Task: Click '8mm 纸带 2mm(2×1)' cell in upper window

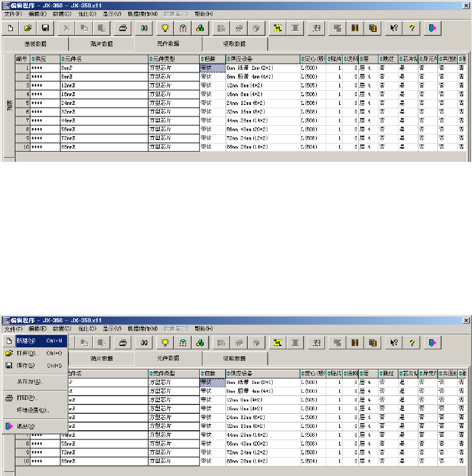Action: pos(263,68)
